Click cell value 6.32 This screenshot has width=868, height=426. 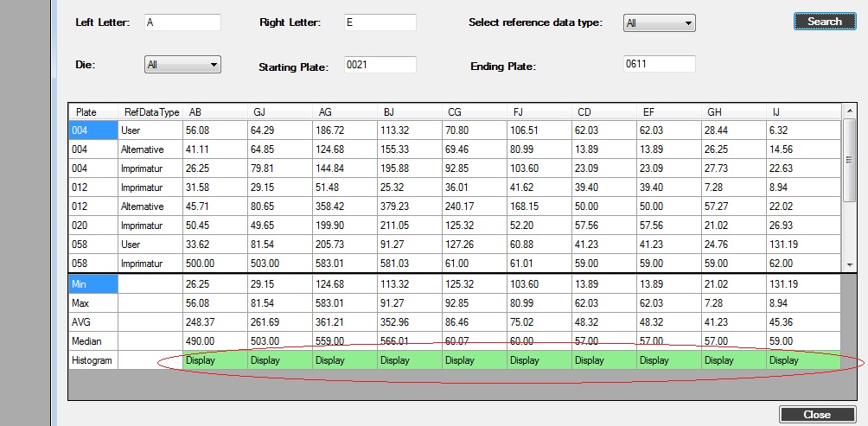pos(804,130)
